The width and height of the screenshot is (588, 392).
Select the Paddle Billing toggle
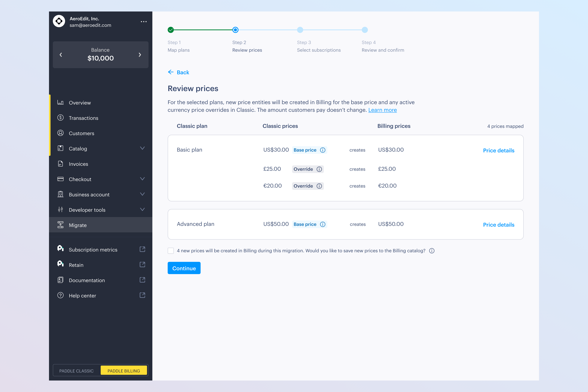pyautogui.click(x=124, y=371)
